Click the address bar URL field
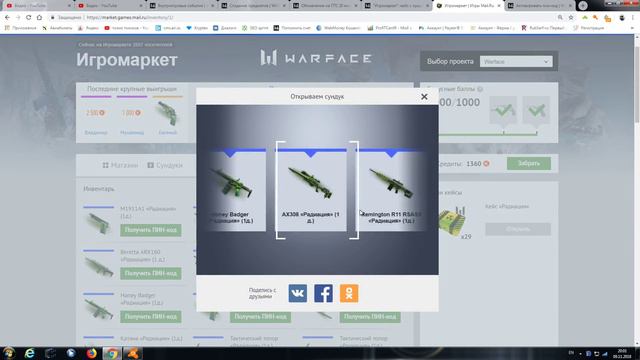 pos(302,18)
